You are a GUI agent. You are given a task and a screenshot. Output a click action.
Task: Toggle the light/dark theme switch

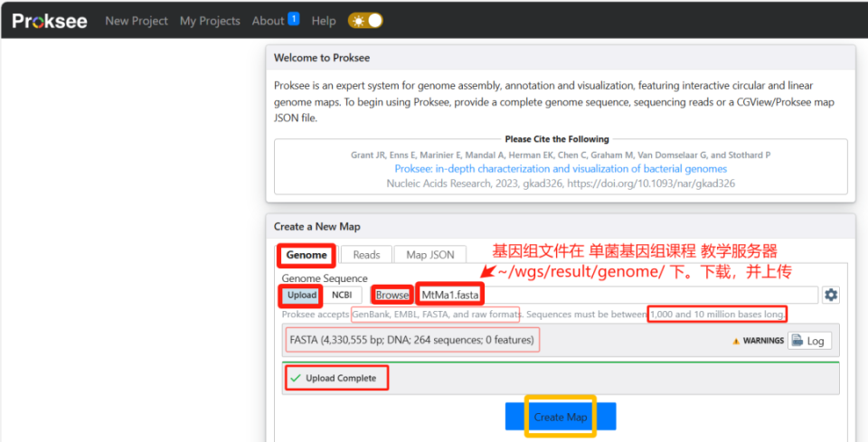(x=365, y=21)
